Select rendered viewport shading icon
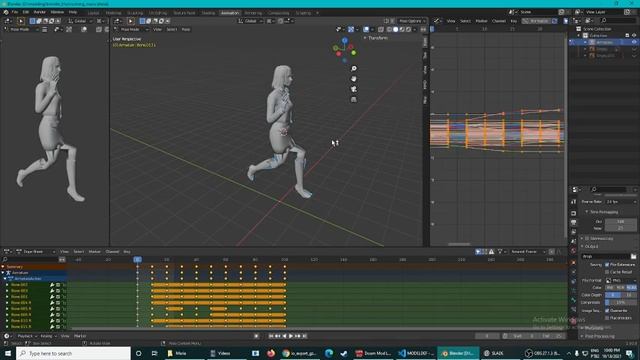The image size is (640, 360). pos(409,29)
